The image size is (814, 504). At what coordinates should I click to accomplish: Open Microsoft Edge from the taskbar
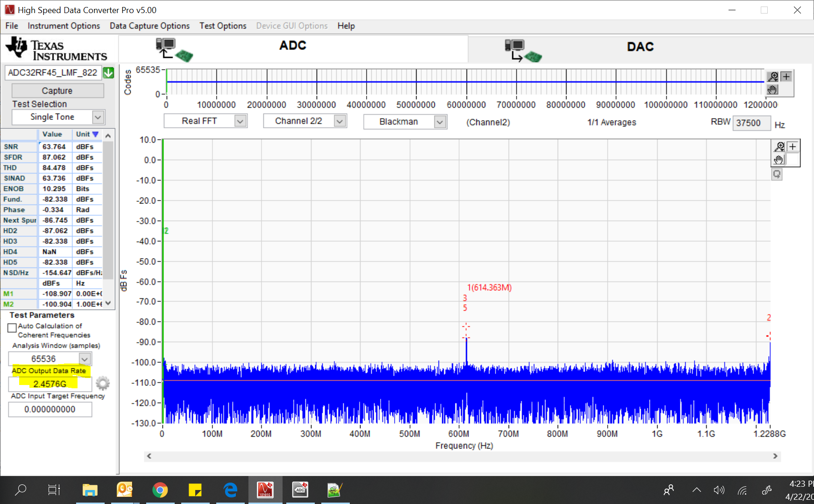230,490
